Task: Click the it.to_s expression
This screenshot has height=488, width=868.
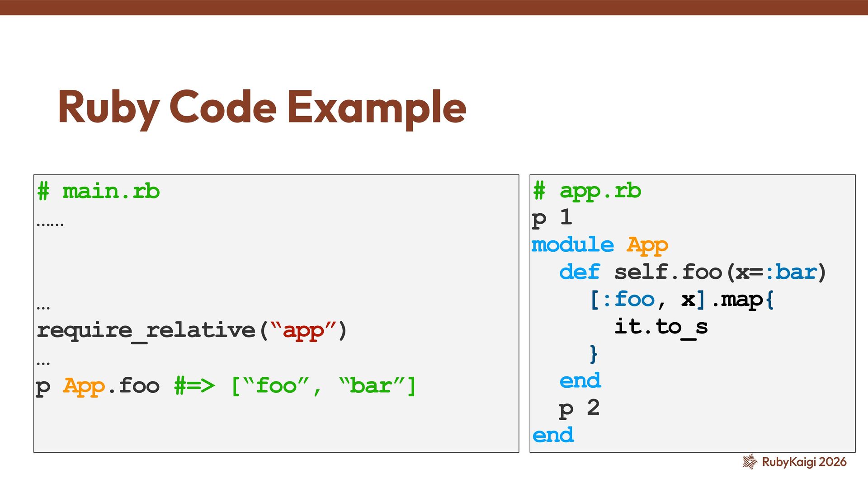Action: [660, 327]
